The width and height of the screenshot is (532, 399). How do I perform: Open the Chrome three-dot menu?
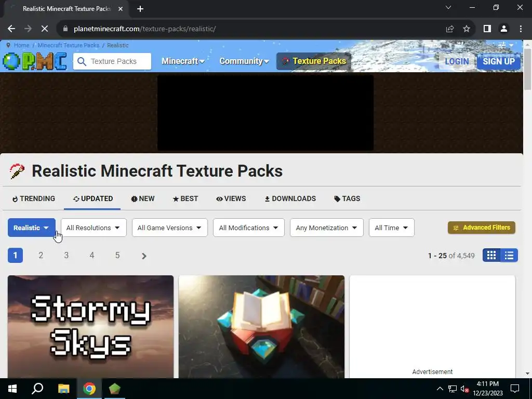(521, 29)
